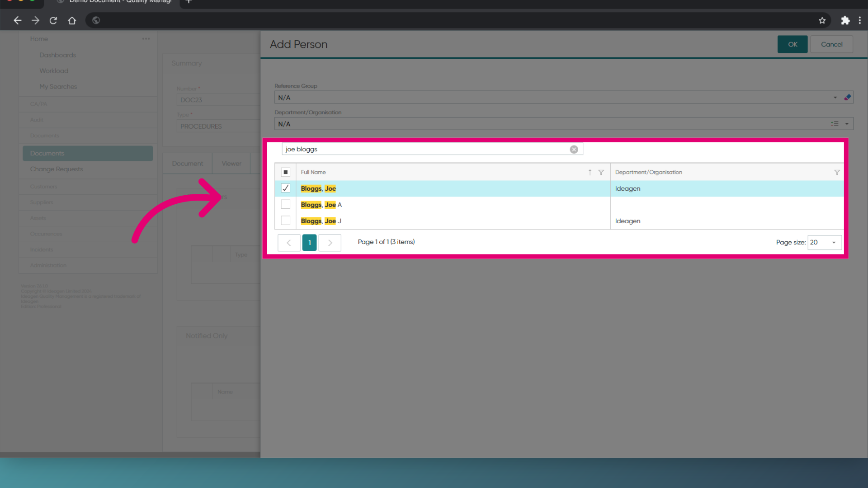868x488 pixels.
Task: Check the Bloggs, Joe A row checkbox
Action: click(285, 204)
